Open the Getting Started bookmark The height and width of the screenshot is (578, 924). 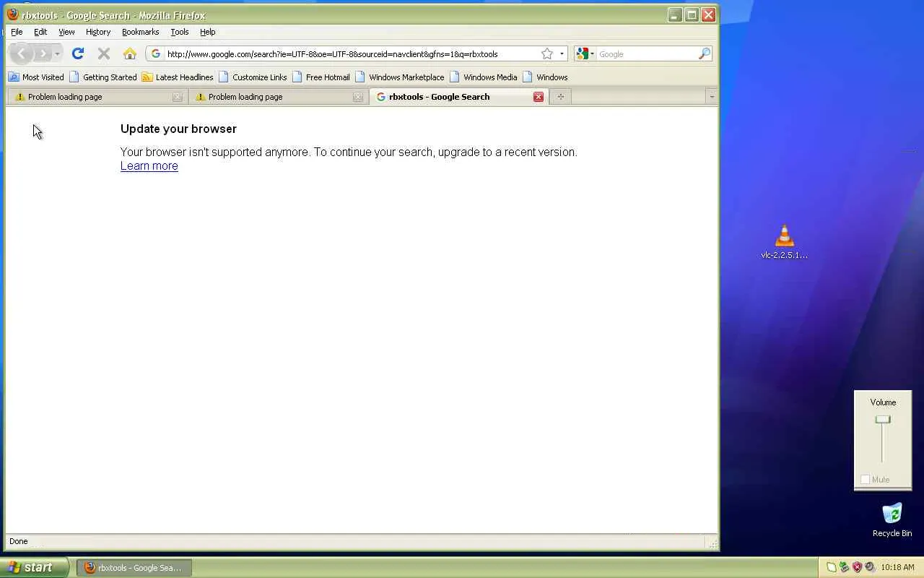103,77
